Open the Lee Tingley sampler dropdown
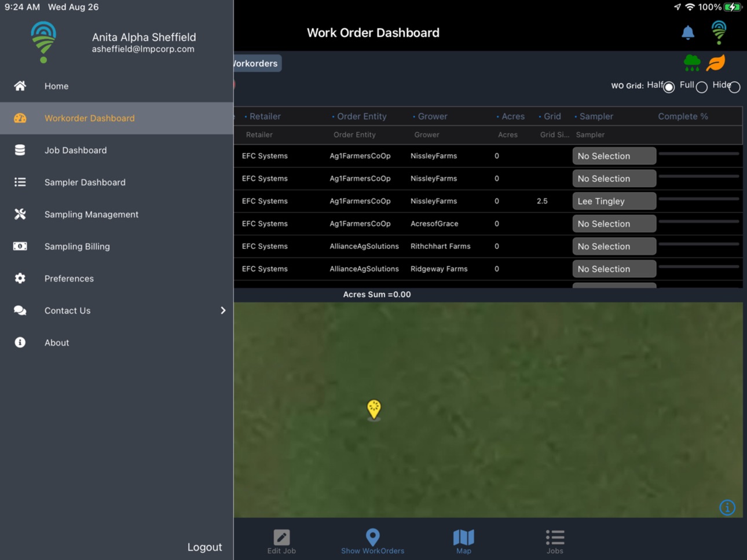The image size is (747, 560). tap(614, 201)
